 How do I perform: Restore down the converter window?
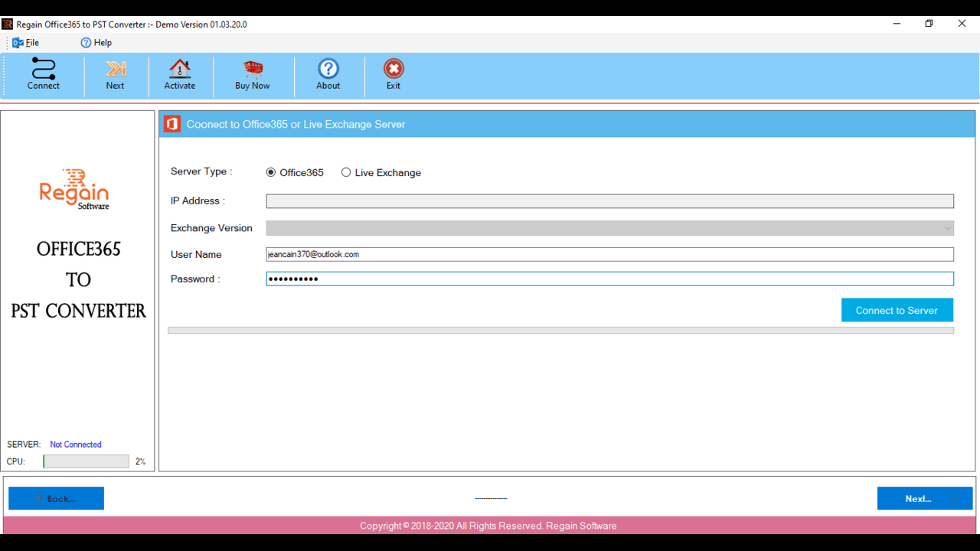tap(929, 24)
